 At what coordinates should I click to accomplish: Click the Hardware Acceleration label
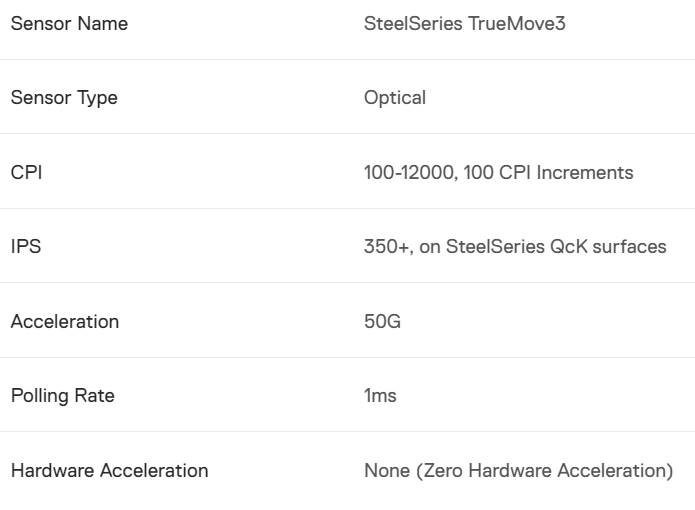[109, 470]
